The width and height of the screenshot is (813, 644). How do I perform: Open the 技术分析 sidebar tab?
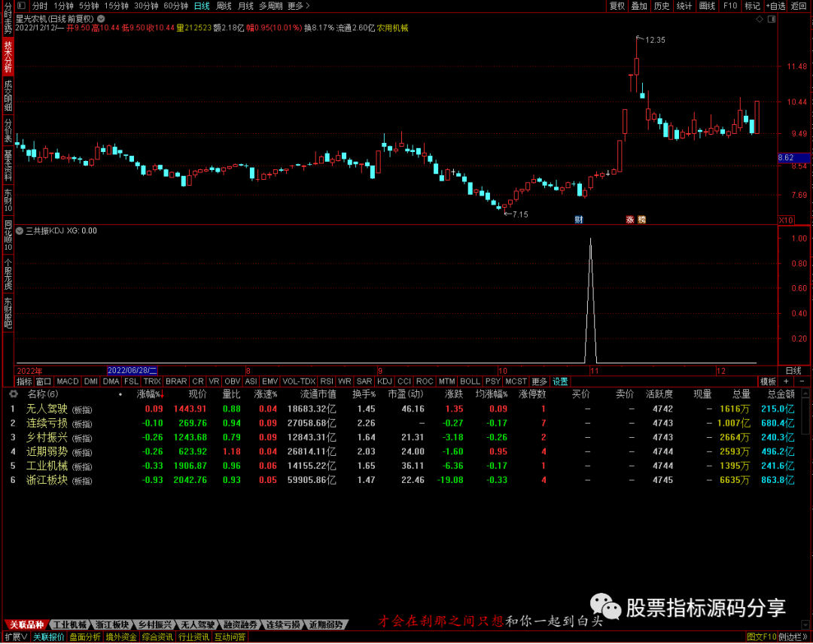(8, 56)
